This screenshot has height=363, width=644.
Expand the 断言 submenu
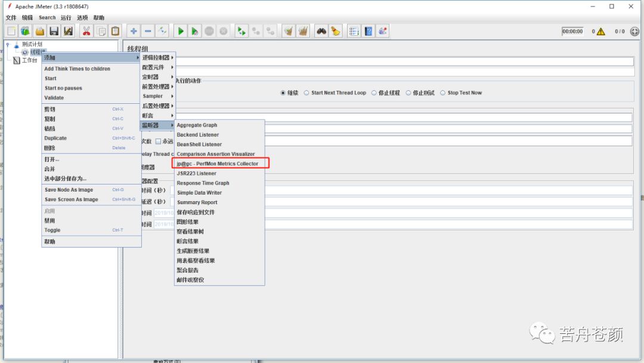coord(157,115)
